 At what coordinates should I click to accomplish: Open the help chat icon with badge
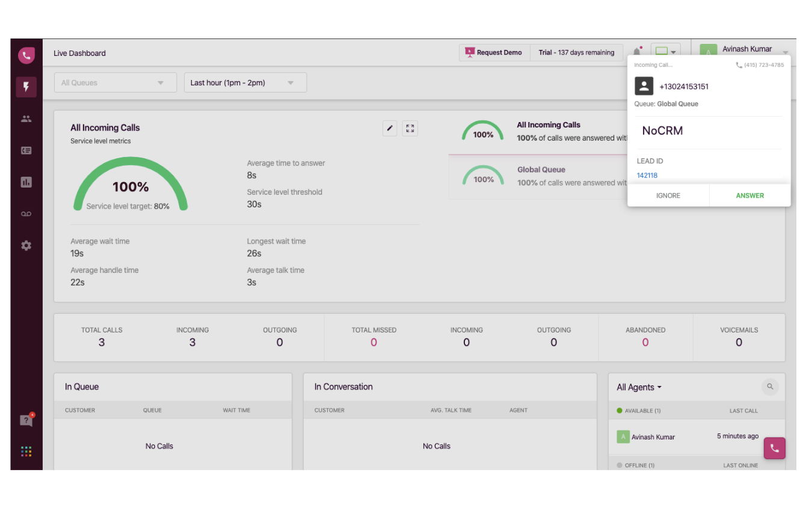click(x=26, y=421)
